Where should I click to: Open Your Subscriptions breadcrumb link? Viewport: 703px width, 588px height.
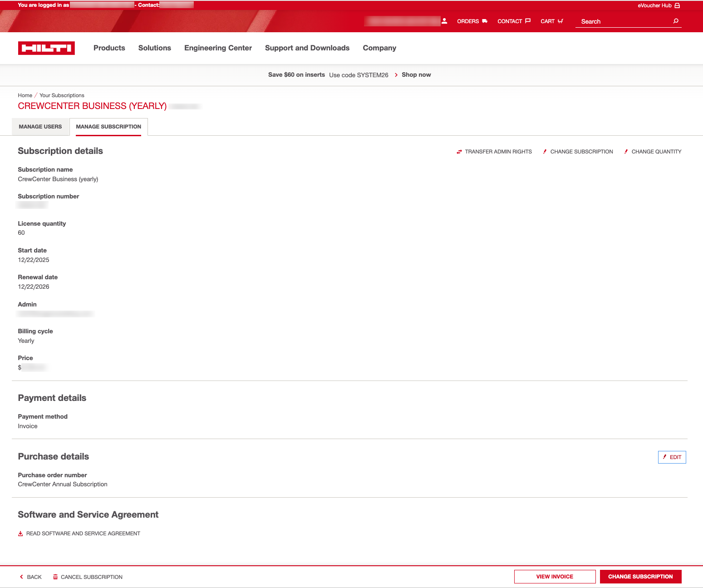(x=62, y=95)
